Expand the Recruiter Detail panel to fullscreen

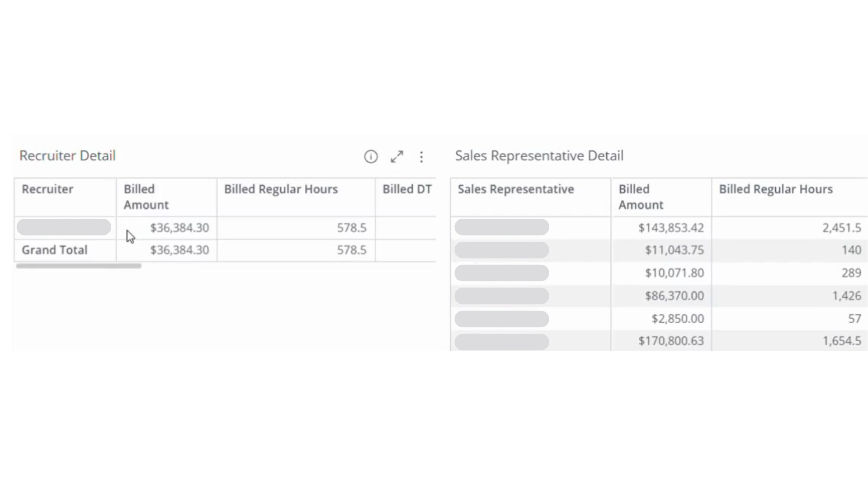397,157
